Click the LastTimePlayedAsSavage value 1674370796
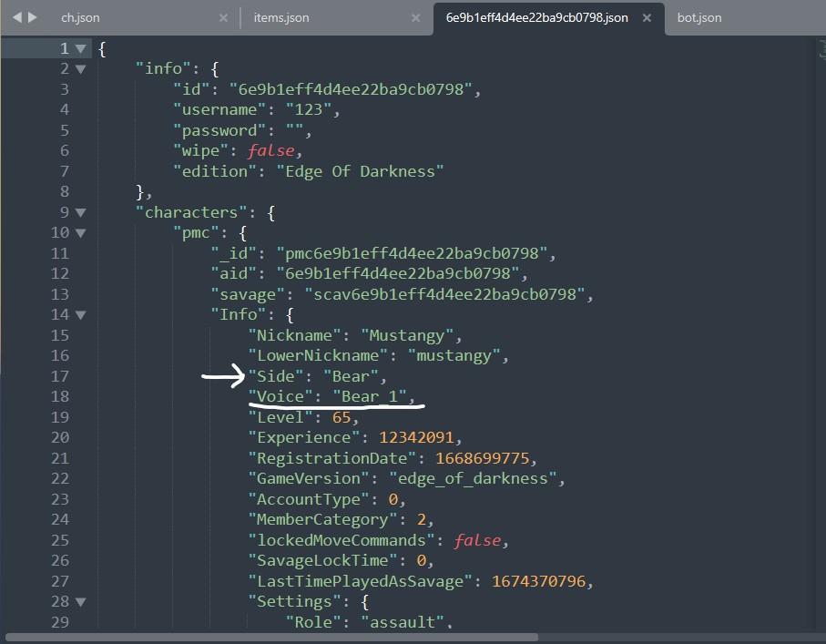 [x=538, y=582]
